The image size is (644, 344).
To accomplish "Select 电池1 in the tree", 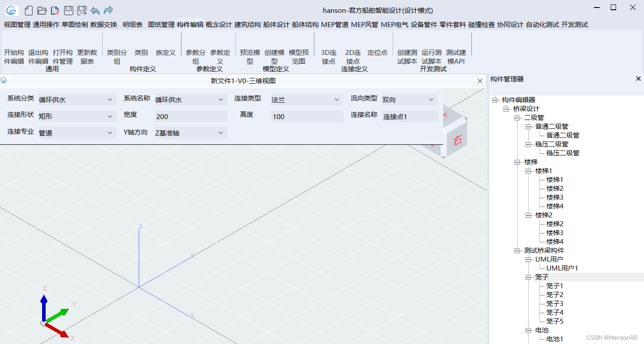I will (555, 339).
